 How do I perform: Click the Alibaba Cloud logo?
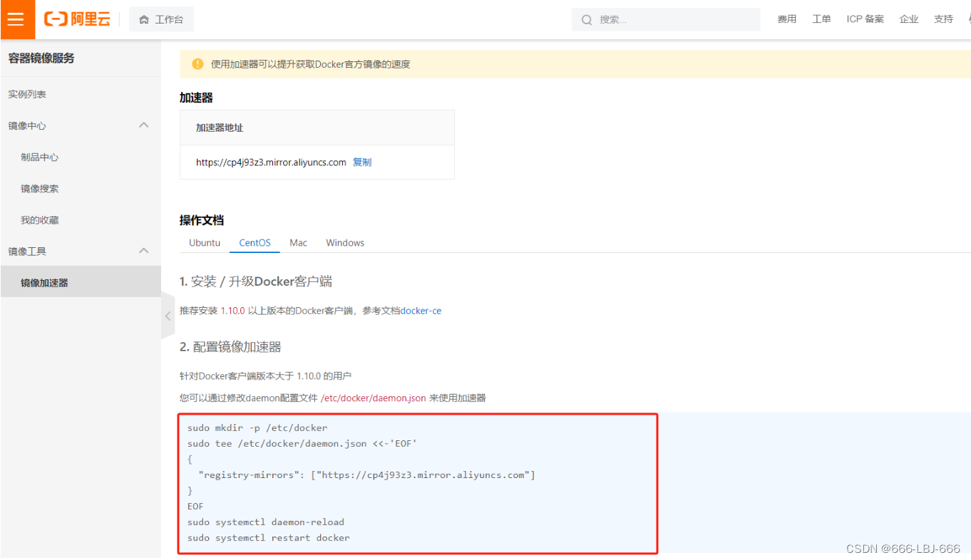pyautogui.click(x=77, y=19)
